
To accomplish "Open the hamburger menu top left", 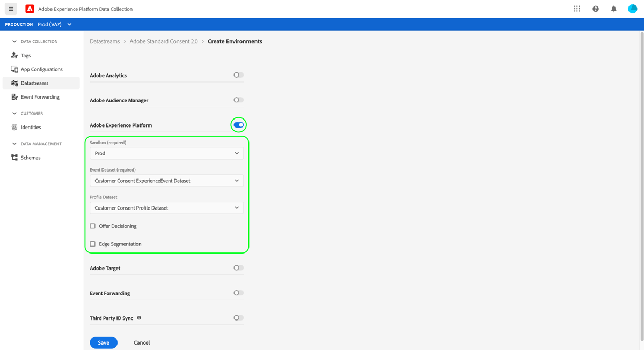I will pos(10,9).
